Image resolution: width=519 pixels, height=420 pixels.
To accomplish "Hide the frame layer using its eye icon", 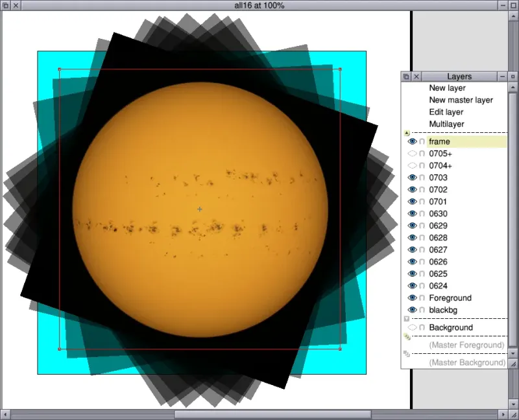I will tap(412, 141).
